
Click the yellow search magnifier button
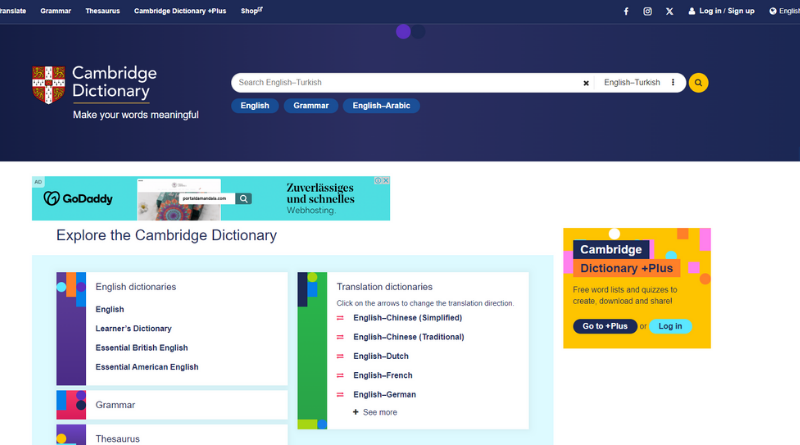pos(698,83)
